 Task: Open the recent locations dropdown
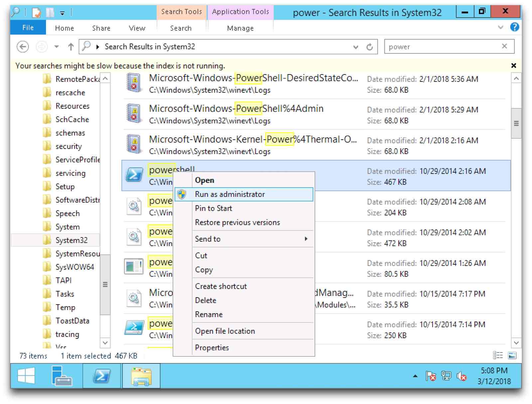point(57,47)
